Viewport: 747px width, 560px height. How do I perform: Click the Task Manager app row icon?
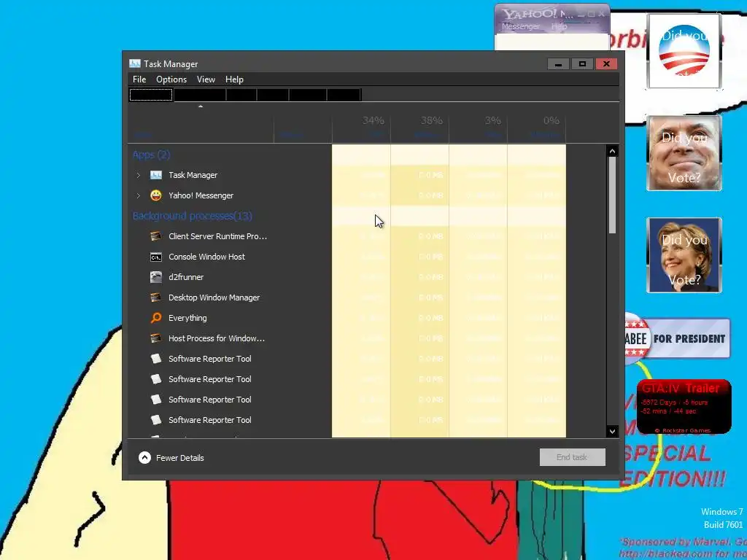click(x=156, y=175)
